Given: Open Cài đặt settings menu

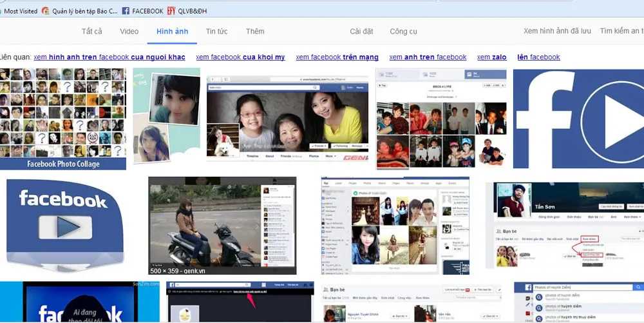Looking at the screenshot, I should tap(361, 31).
